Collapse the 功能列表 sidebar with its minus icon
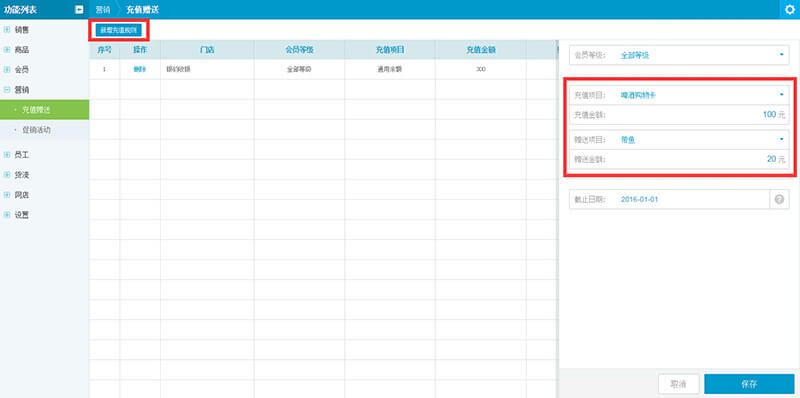Image resolution: width=800 pixels, height=398 pixels. pos(79,9)
